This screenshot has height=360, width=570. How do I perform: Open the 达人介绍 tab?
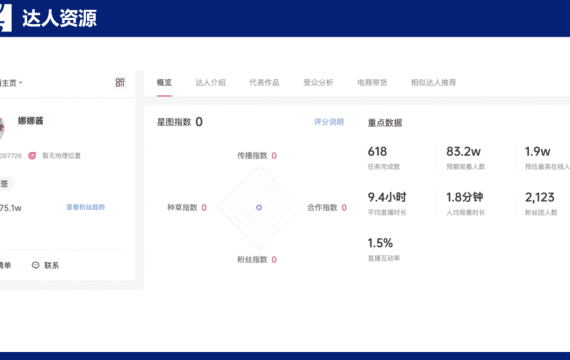point(210,83)
